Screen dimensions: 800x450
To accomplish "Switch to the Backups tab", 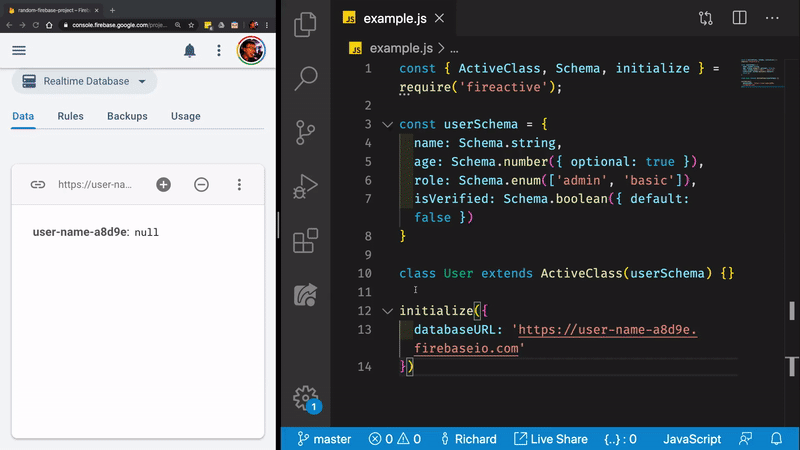I will (127, 116).
